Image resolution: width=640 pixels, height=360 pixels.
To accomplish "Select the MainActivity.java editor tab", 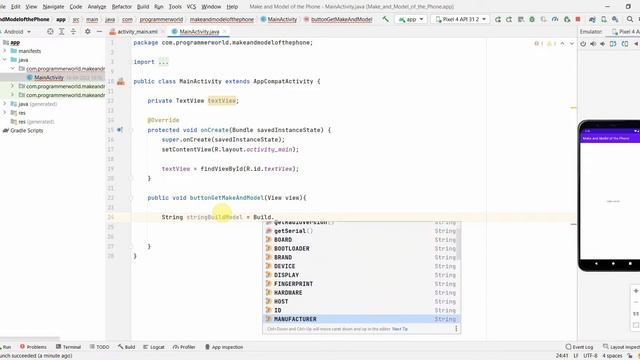I will (199, 31).
